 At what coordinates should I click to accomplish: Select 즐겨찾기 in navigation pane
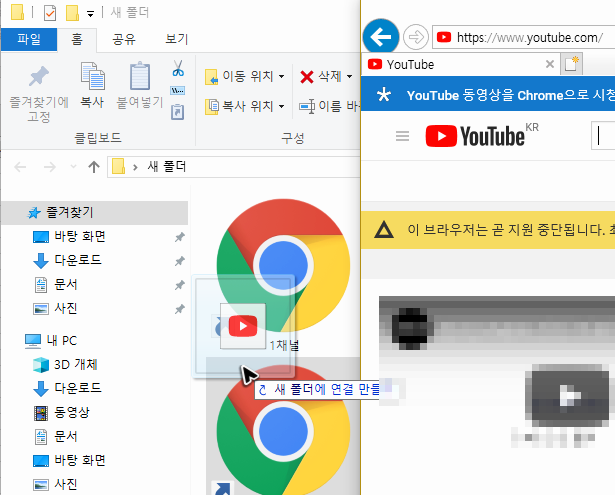(x=94, y=213)
